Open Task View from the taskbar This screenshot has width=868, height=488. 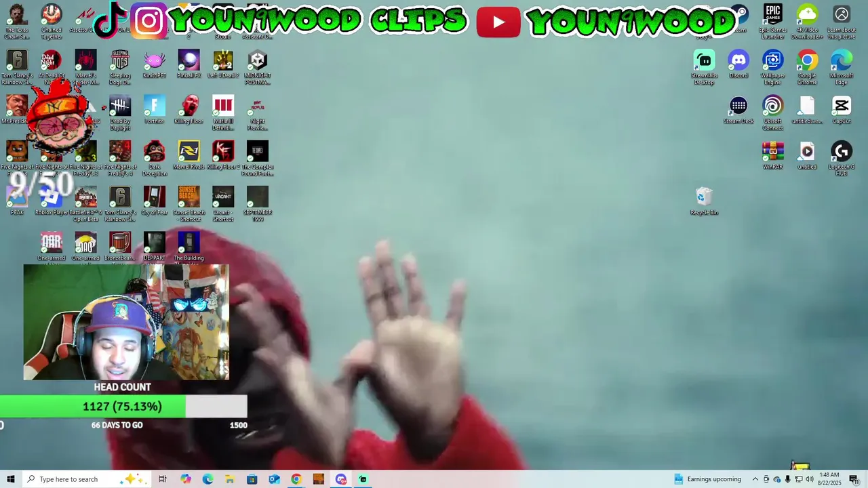[x=163, y=479]
